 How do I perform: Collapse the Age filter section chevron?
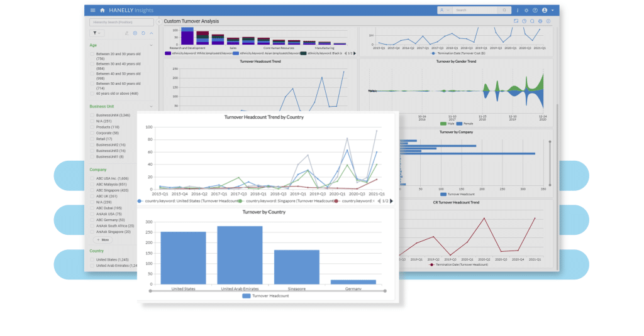pyautogui.click(x=151, y=45)
